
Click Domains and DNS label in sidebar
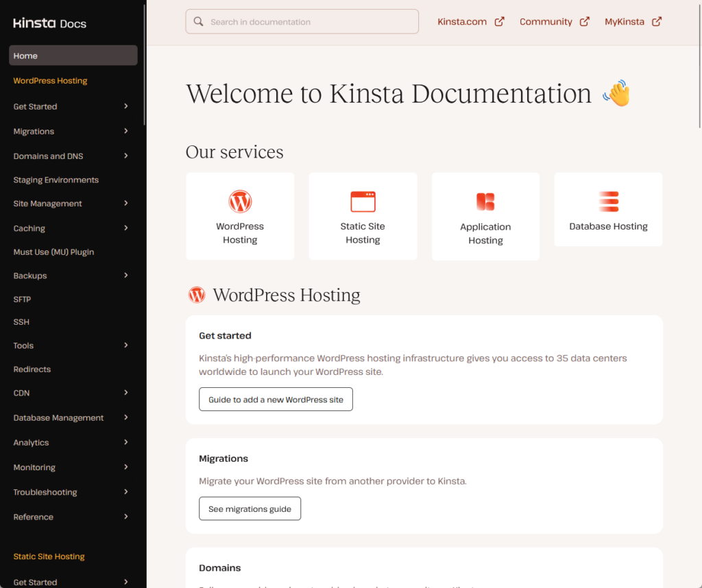click(x=49, y=156)
